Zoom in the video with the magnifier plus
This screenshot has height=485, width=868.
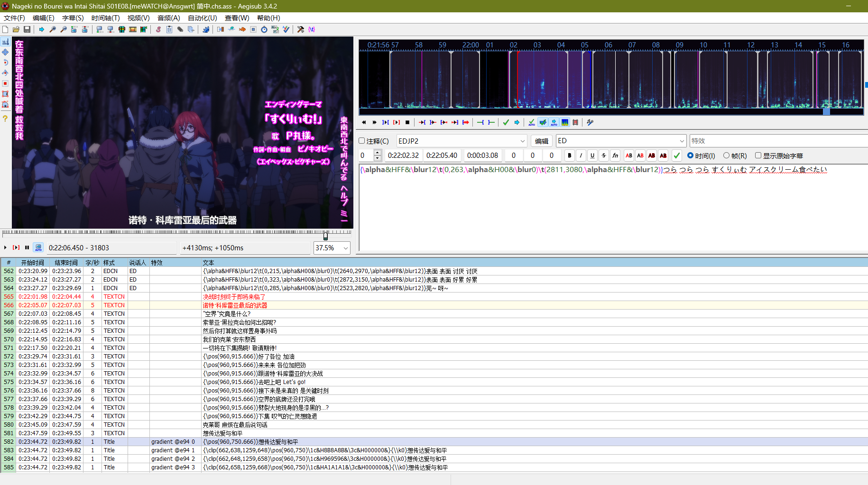(53, 29)
